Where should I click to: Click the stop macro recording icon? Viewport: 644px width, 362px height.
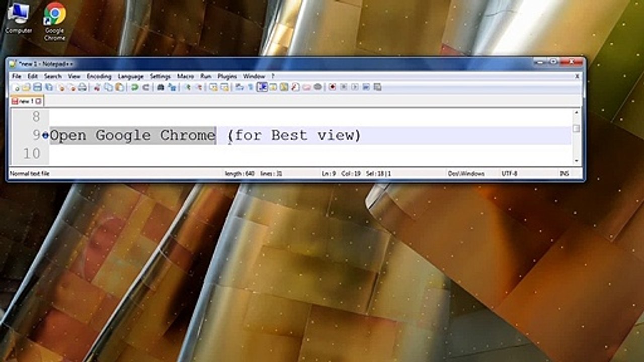344,87
